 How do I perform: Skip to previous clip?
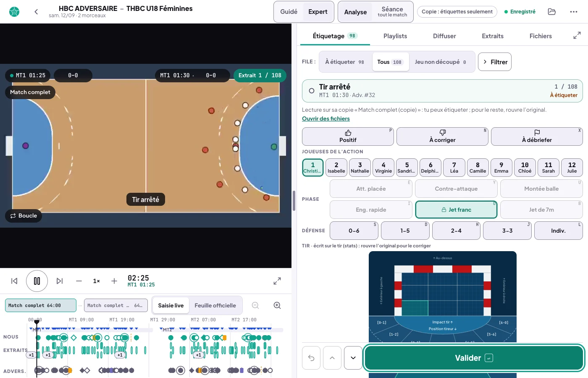point(14,281)
